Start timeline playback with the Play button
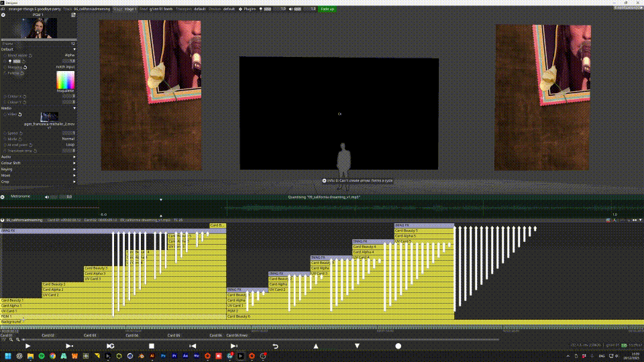 pos(28,346)
